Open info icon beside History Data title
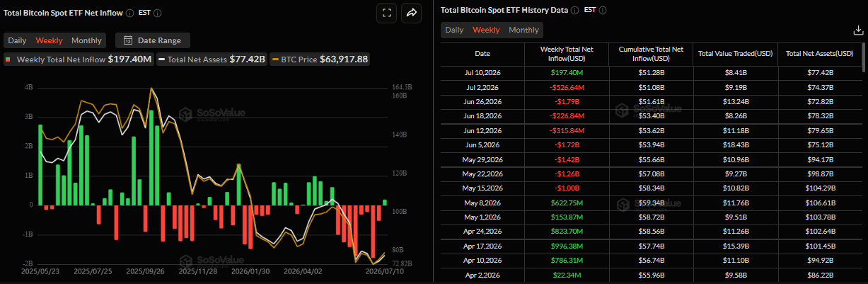Viewport: 868px width, 284px height. coord(574,10)
